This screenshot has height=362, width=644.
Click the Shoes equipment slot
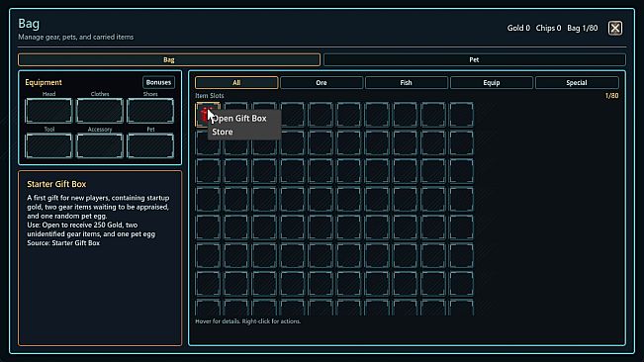click(x=150, y=111)
